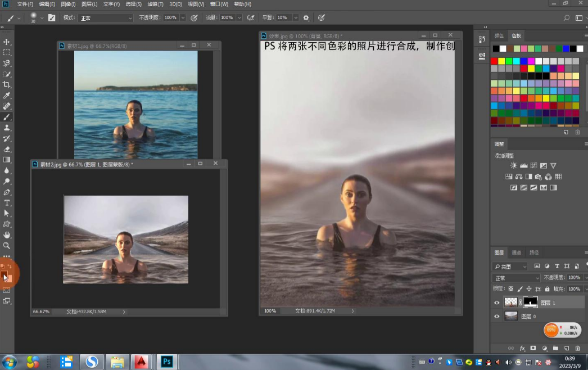Toggle lock position

(x=529, y=289)
